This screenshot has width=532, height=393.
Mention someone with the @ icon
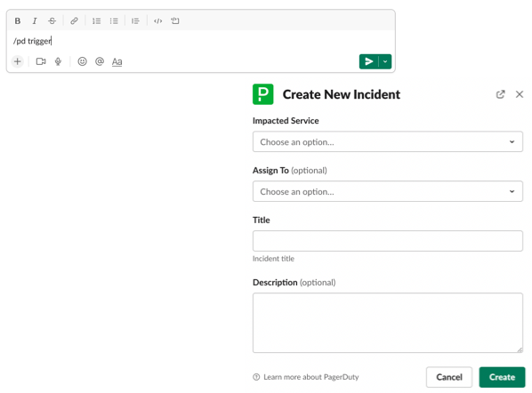click(100, 61)
